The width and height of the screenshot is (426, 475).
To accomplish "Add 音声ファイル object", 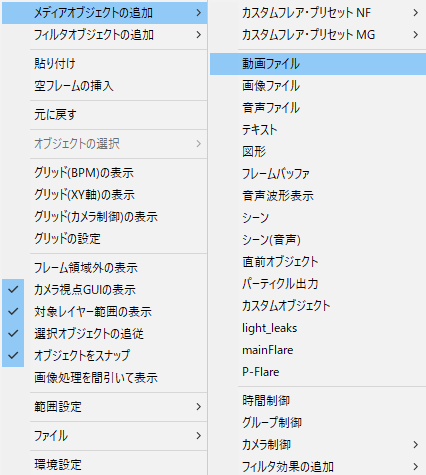I will click(318, 108).
